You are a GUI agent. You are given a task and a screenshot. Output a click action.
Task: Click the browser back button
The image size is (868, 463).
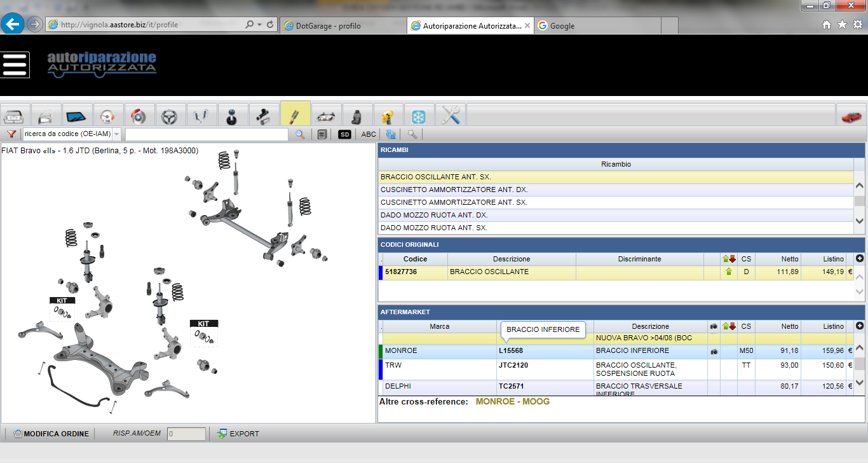pos(13,24)
